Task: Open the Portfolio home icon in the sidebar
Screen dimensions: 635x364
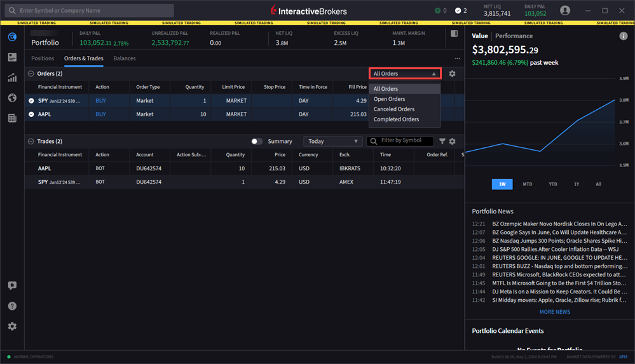Action: 12,37
